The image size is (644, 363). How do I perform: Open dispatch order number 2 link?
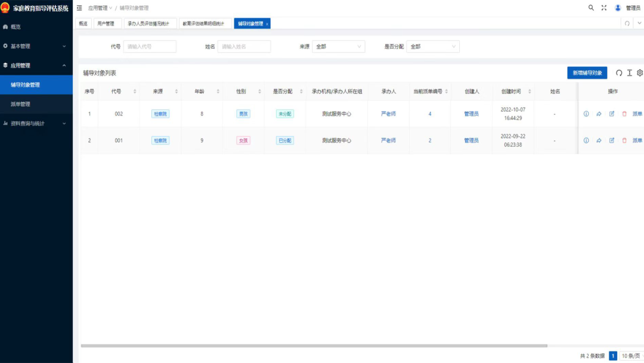(430, 140)
